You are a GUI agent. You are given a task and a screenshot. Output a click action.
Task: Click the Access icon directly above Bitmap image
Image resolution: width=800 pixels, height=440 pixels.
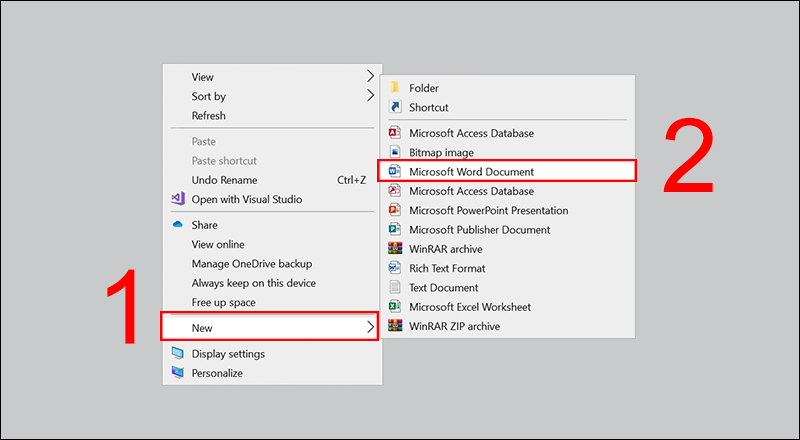394,133
